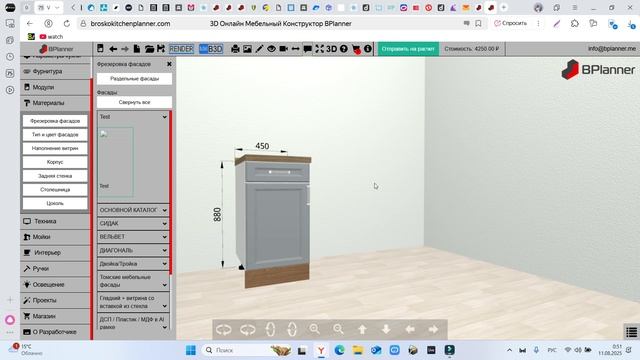Open the Проекты menu section

tap(55, 300)
